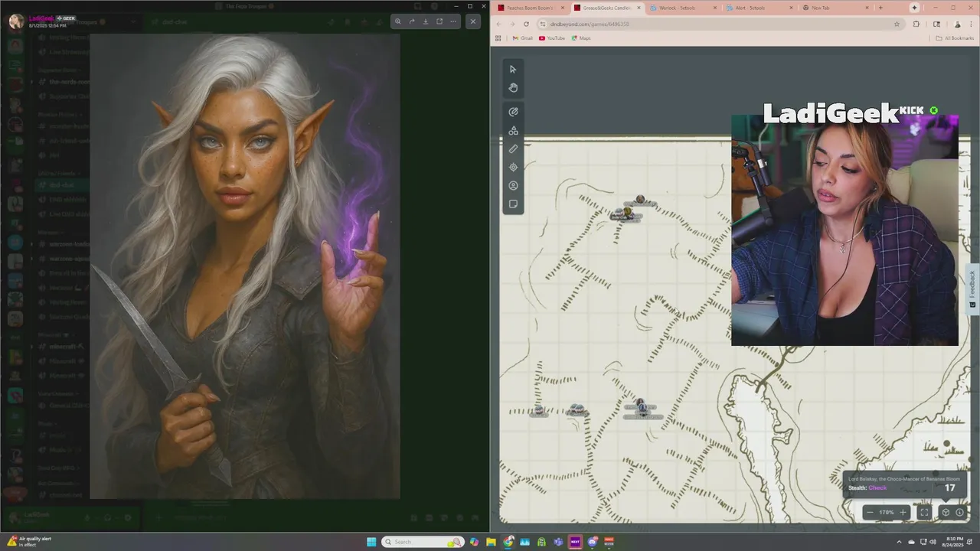Open the YouTube bookmark
The height and width of the screenshot is (551, 980).
pyautogui.click(x=553, y=38)
